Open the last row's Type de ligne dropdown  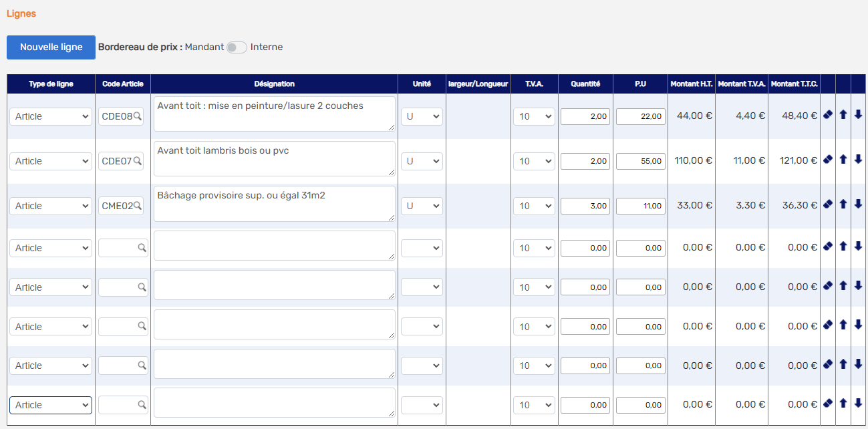pos(51,405)
